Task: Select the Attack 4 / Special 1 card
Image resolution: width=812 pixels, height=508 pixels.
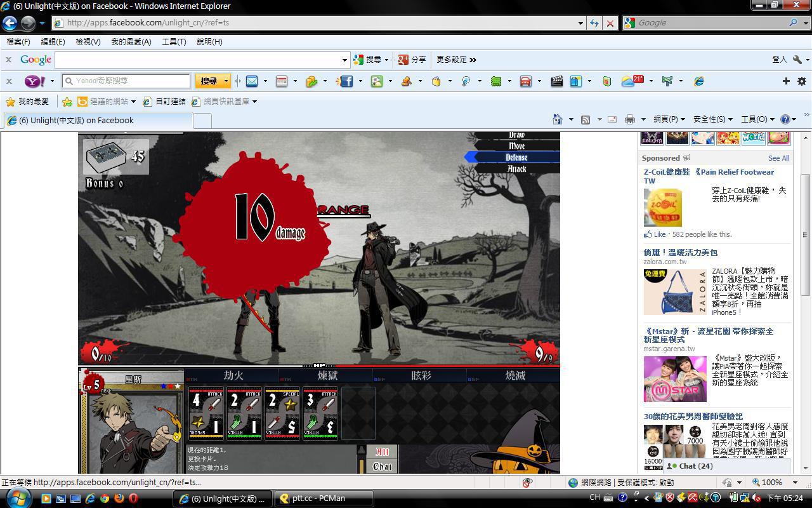Action: tap(206, 413)
